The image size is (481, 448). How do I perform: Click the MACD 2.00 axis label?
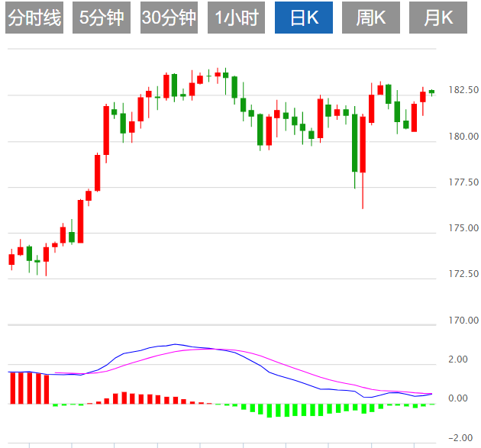click(x=458, y=359)
